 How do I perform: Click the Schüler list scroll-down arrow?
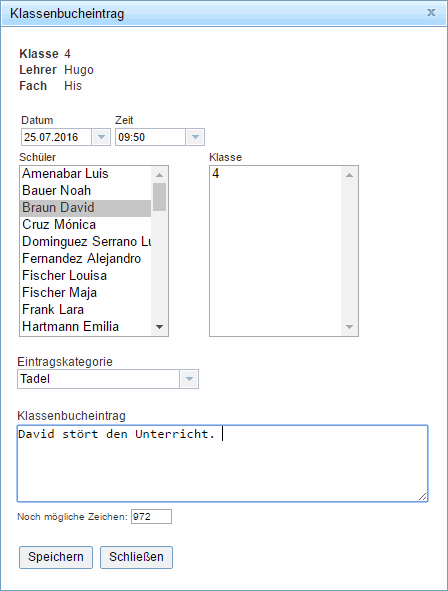point(159,327)
